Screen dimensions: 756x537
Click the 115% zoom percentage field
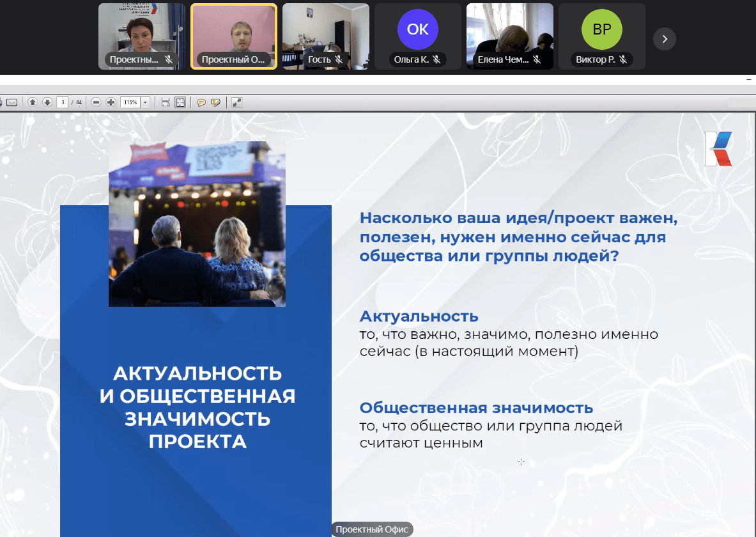(x=130, y=102)
